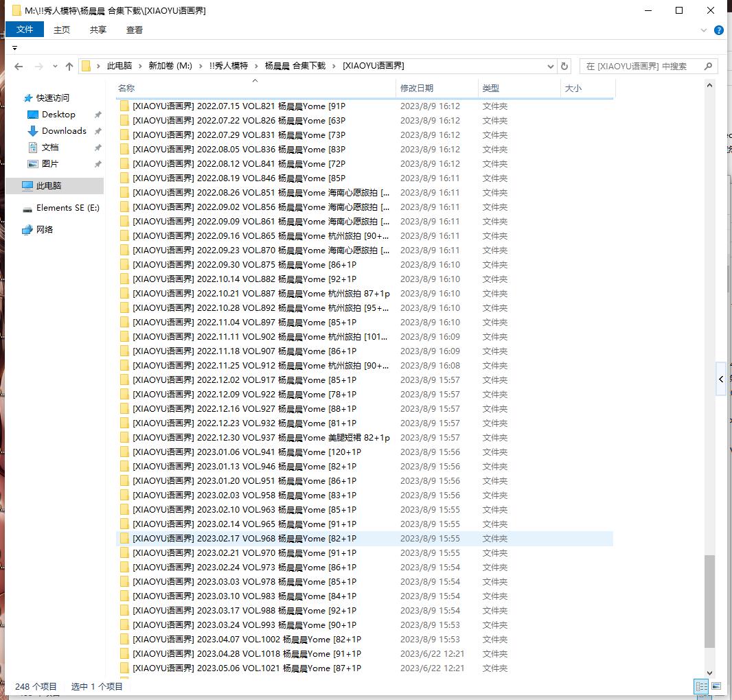Select folder icon of VOL.821 row
732x700 pixels.
coord(124,106)
